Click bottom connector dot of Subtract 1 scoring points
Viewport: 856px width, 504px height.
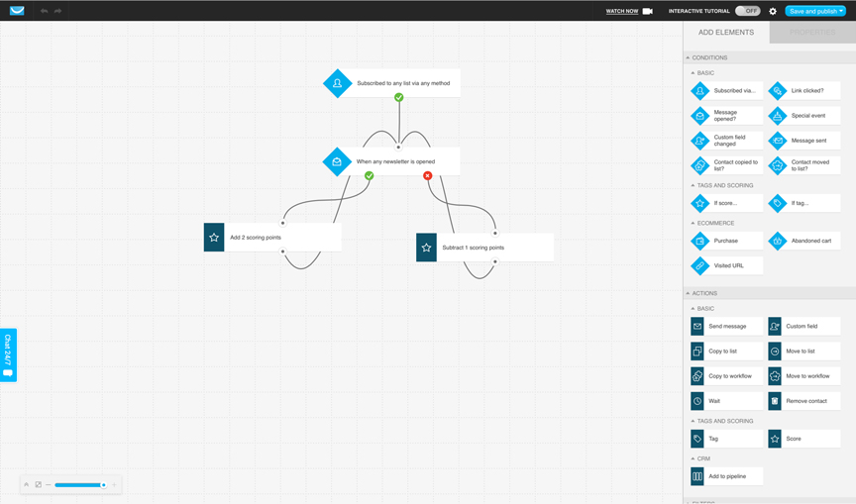click(x=494, y=261)
